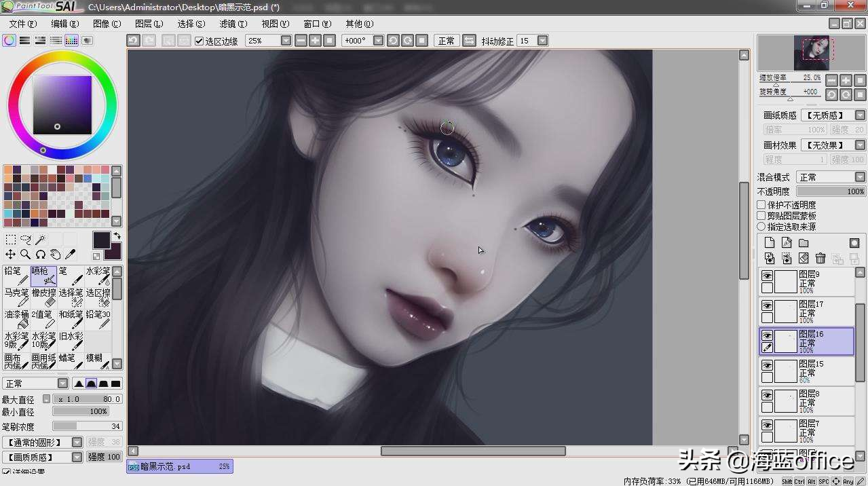The image size is (868, 486).
Task: Select the 橡皮擦 eraser tool
Action: click(43, 297)
